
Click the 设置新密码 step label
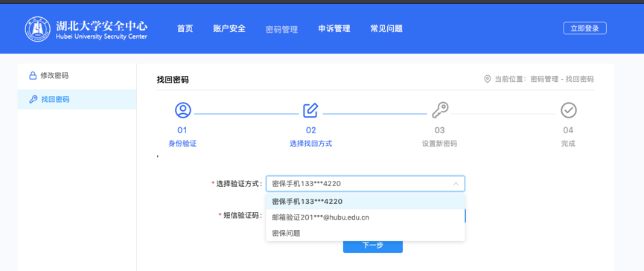pyautogui.click(x=439, y=144)
